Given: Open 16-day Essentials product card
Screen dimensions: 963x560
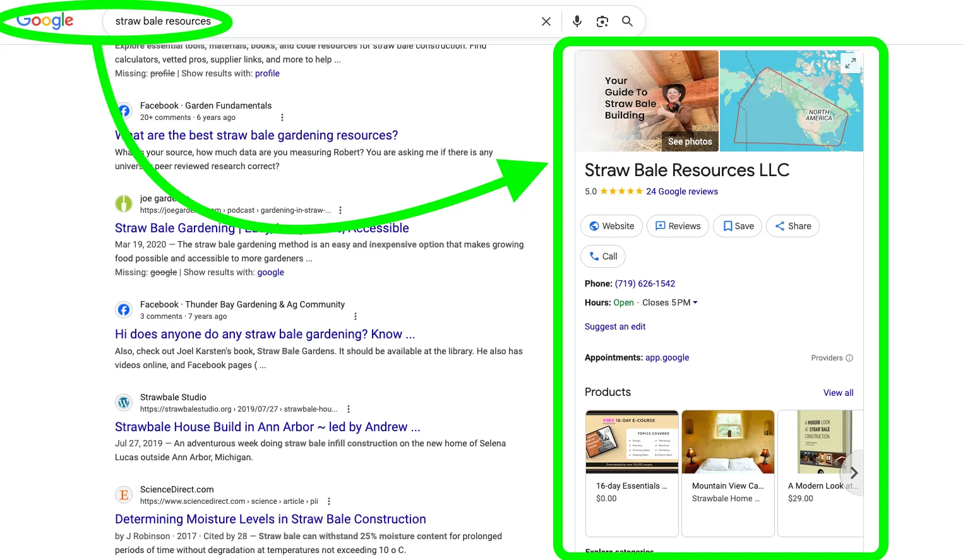Looking at the screenshot, I should (632, 474).
